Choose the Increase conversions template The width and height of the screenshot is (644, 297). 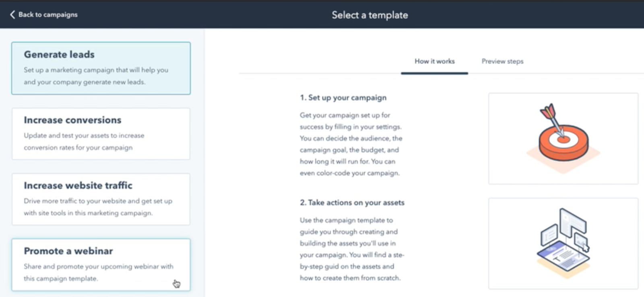(x=101, y=134)
